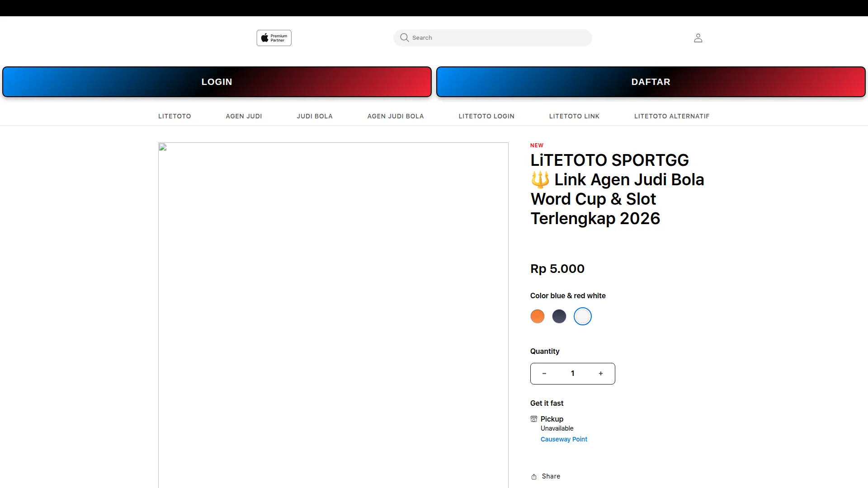Image resolution: width=868 pixels, height=488 pixels.
Task: Click the main product image area
Action: coord(333,315)
